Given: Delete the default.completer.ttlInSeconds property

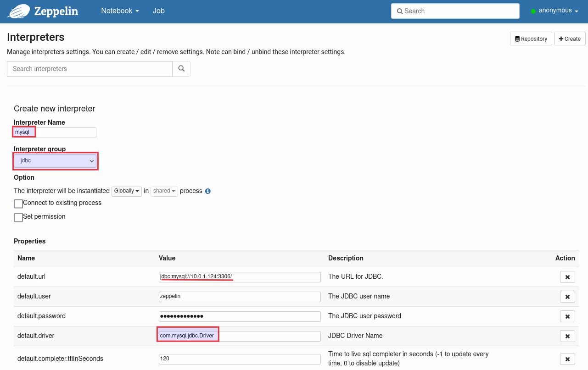Looking at the screenshot, I should (567, 359).
